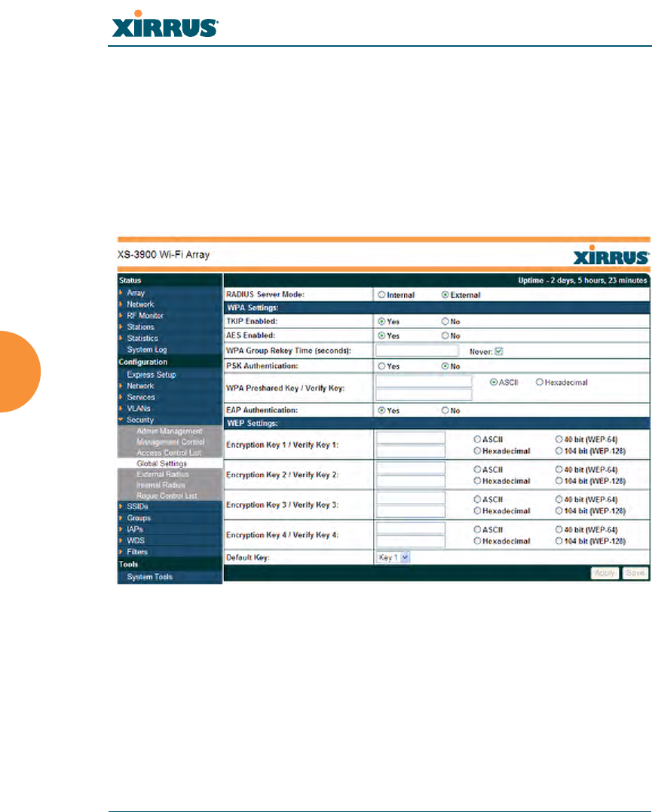Click the Verify Key 4 input field
The width and height of the screenshot is (652, 812).
click(411, 541)
